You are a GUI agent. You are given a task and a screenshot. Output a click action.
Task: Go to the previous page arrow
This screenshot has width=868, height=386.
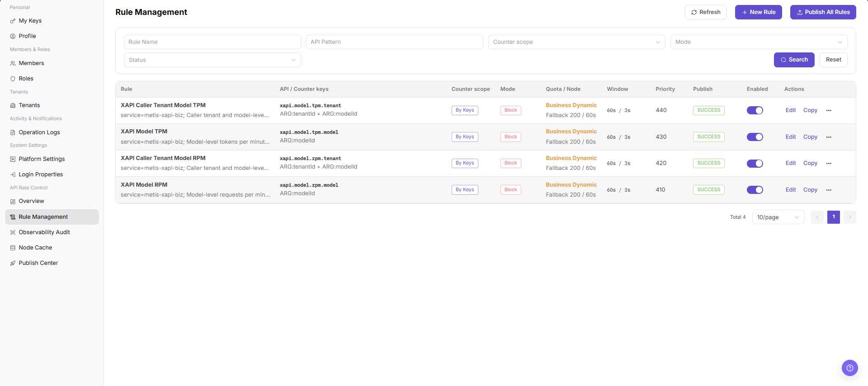[817, 217]
